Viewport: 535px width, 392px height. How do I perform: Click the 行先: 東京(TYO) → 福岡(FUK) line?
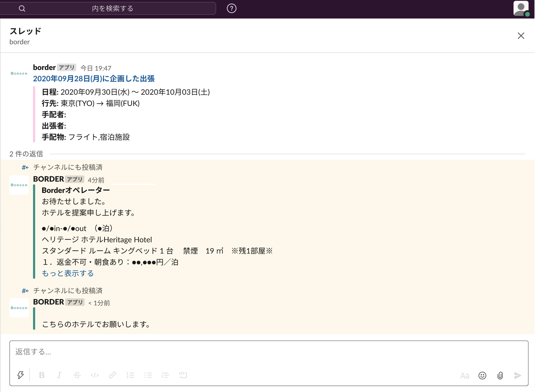point(91,103)
